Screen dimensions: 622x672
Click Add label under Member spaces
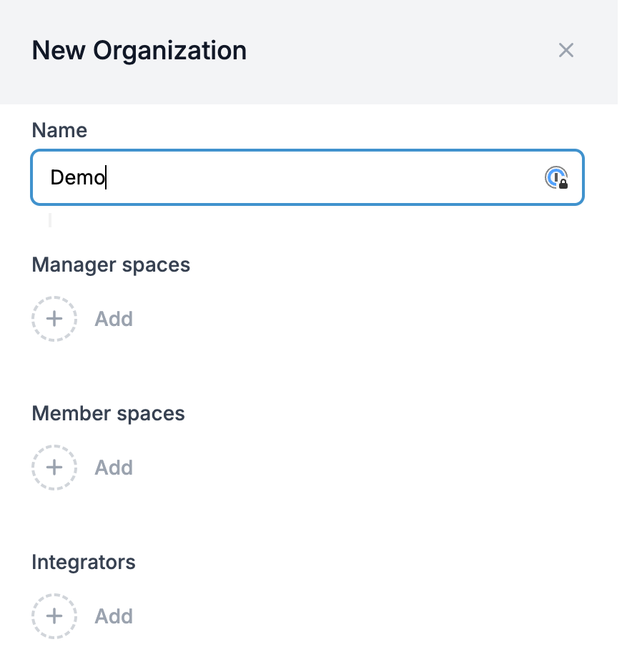[114, 468]
